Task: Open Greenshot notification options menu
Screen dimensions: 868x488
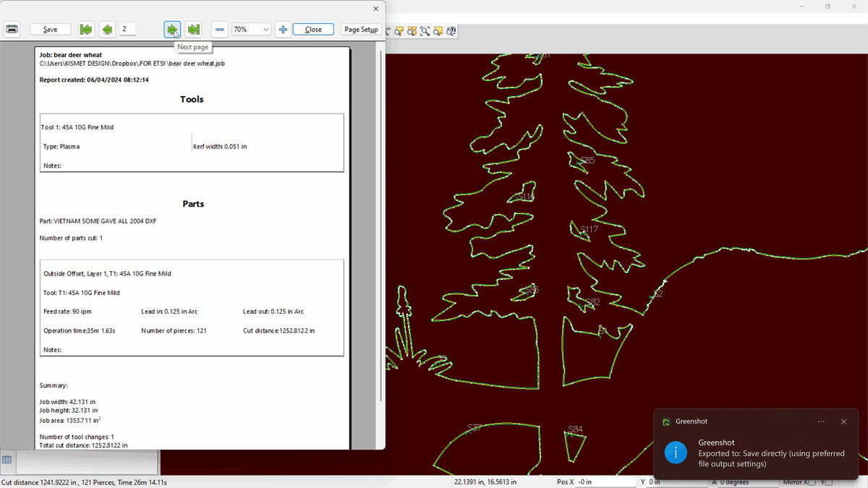Action: pyautogui.click(x=821, y=421)
